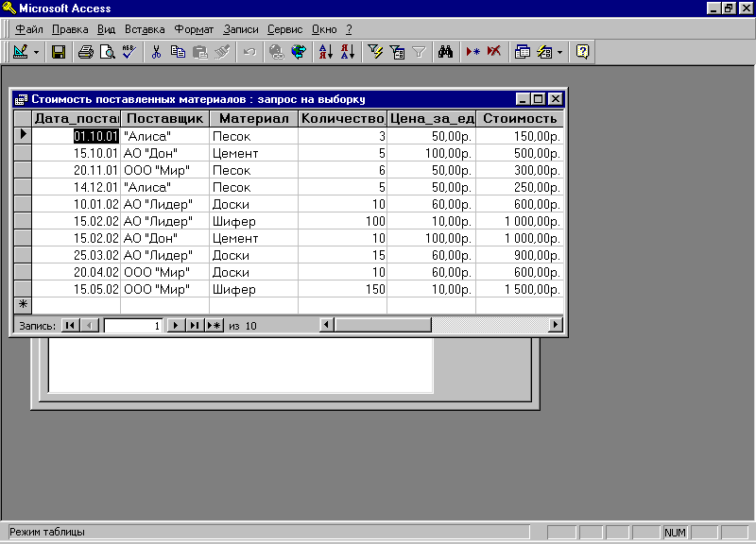The width and height of the screenshot is (756, 544).
Task: Click the Undo arrow icon
Action: (x=249, y=52)
